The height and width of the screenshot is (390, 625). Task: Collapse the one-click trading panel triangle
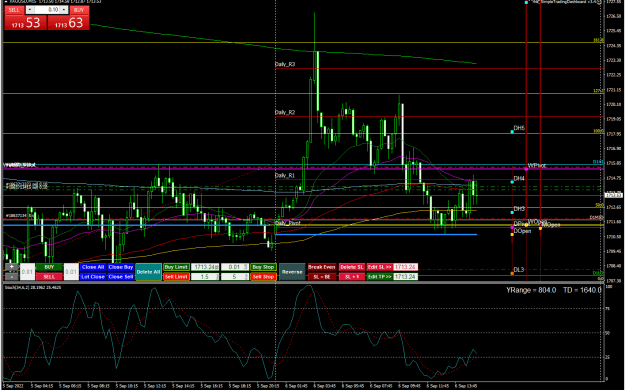pos(5,2)
